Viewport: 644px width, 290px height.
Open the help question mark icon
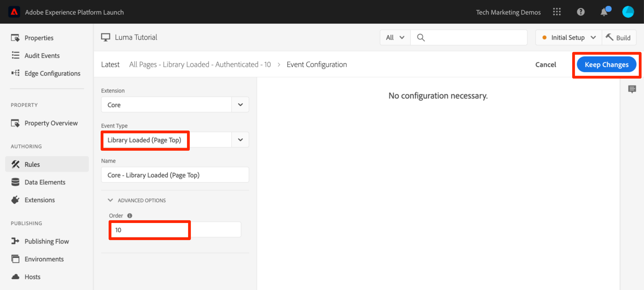pyautogui.click(x=580, y=12)
